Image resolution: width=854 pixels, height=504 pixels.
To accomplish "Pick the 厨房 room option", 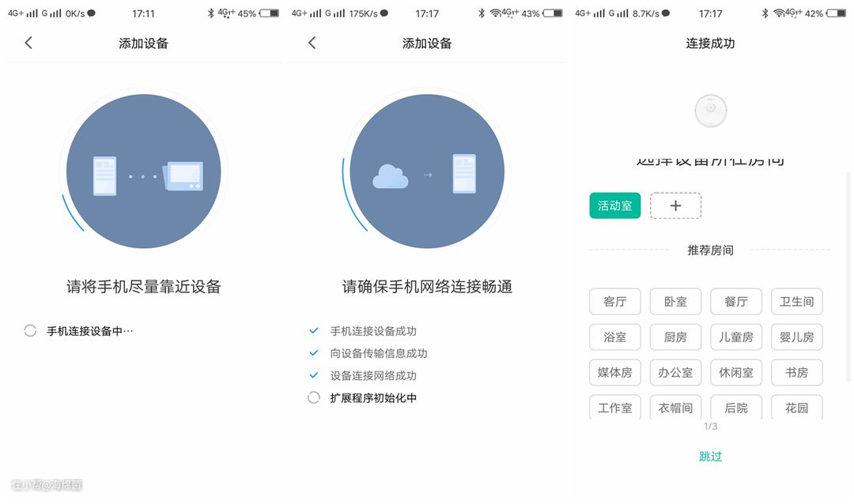I will tap(675, 337).
